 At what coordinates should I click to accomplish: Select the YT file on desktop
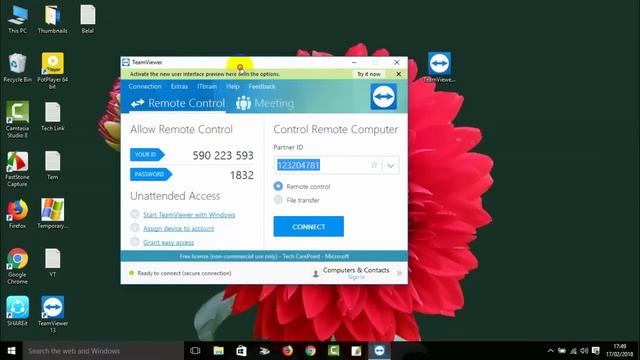coord(53,262)
